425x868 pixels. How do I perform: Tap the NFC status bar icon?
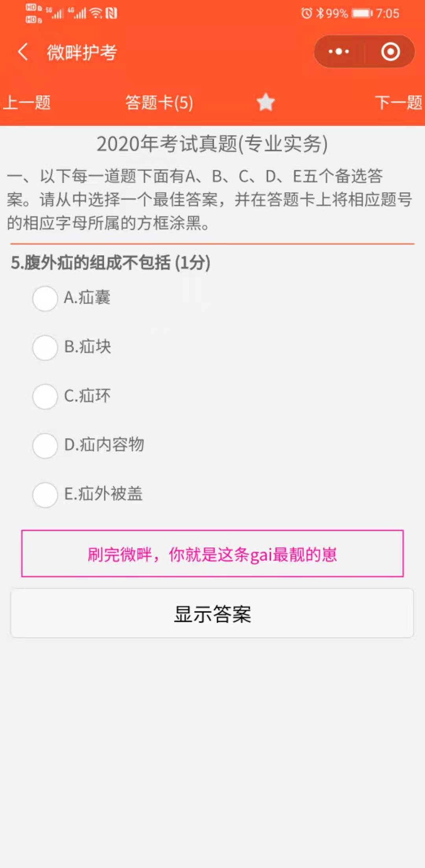click(x=111, y=13)
